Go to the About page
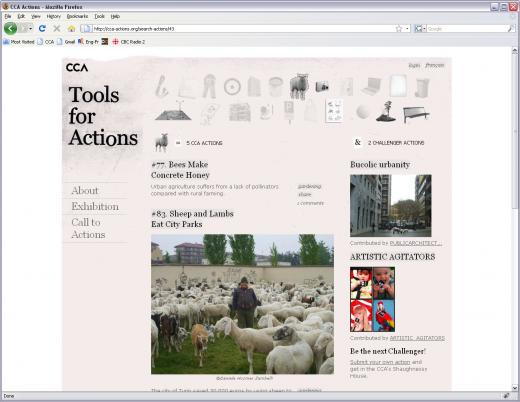 click(85, 190)
